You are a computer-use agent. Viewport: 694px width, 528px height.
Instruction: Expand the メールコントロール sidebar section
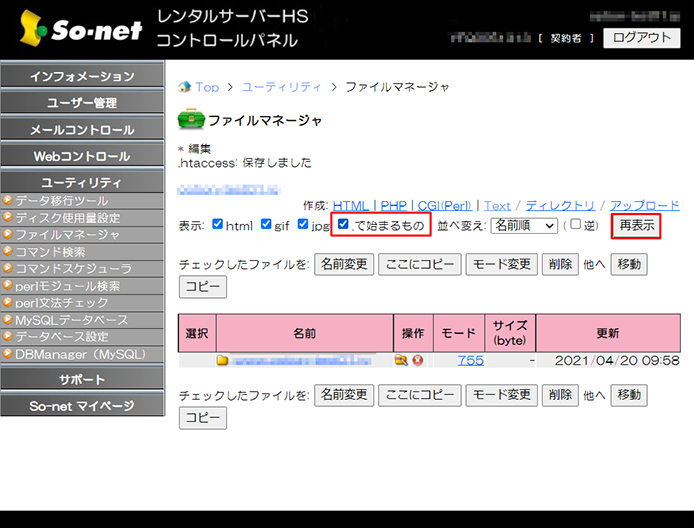[x=81, y=130]
